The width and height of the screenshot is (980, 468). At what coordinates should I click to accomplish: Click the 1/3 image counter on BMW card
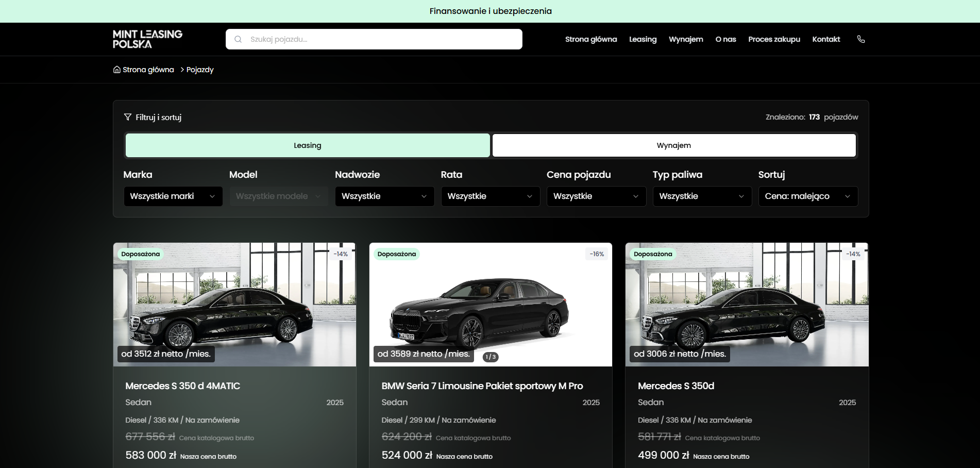coord(491,357)
